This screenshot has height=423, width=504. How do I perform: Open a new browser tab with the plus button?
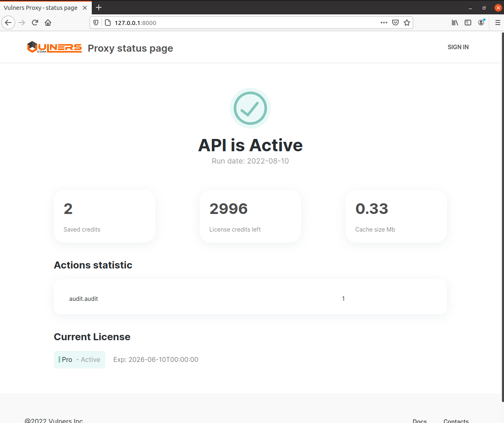99,7
